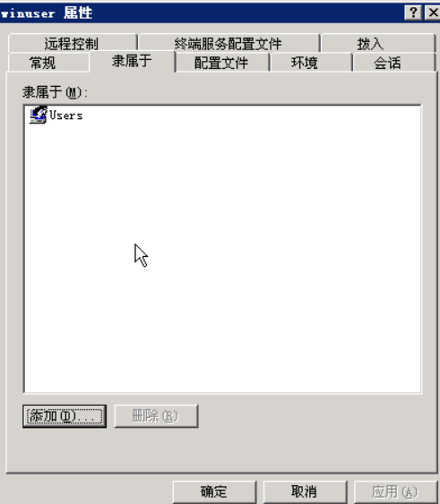Click the Users group icon in list
This screenshot has height=504, width=440.
(38, 115)
